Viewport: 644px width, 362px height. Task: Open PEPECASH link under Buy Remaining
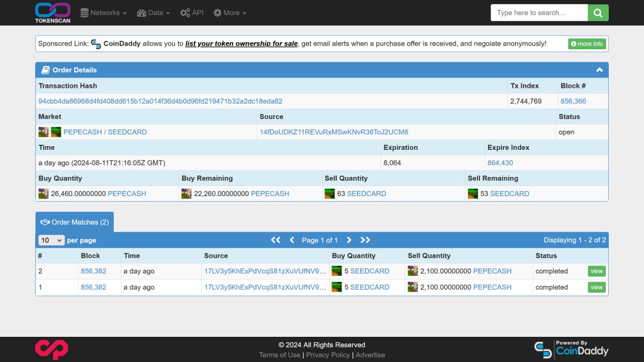(270, 194)
